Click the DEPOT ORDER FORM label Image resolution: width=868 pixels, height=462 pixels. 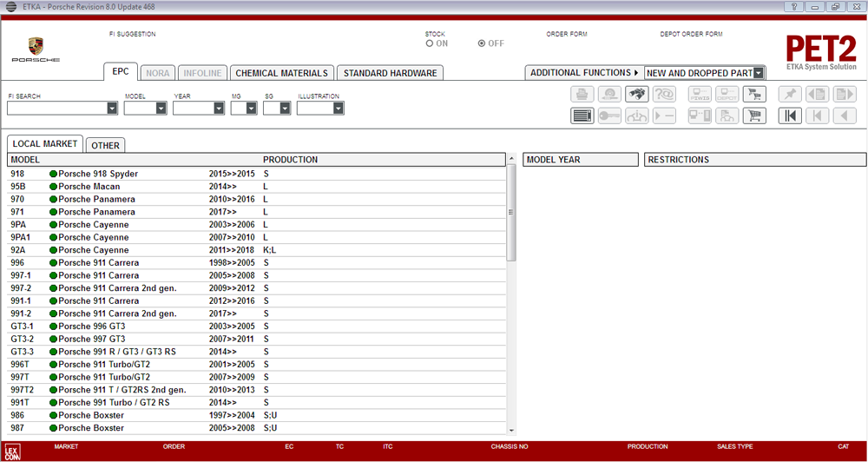pos(692,35)
